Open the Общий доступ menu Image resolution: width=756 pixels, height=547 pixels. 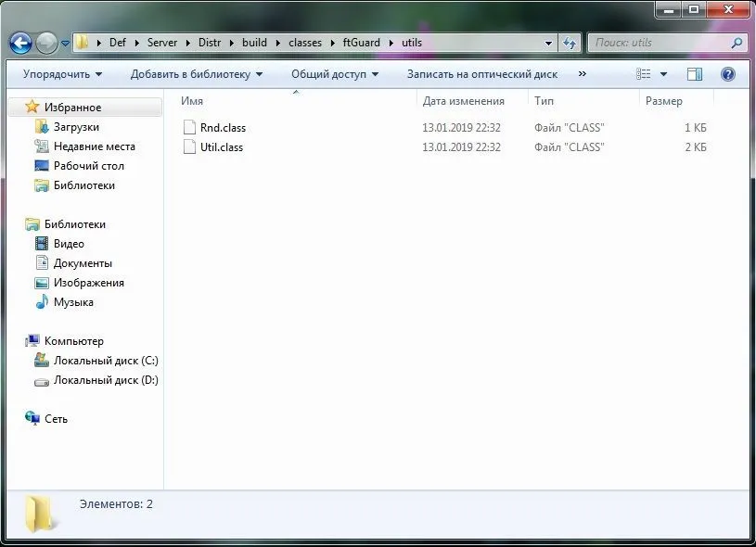click(x=335, y=74)
